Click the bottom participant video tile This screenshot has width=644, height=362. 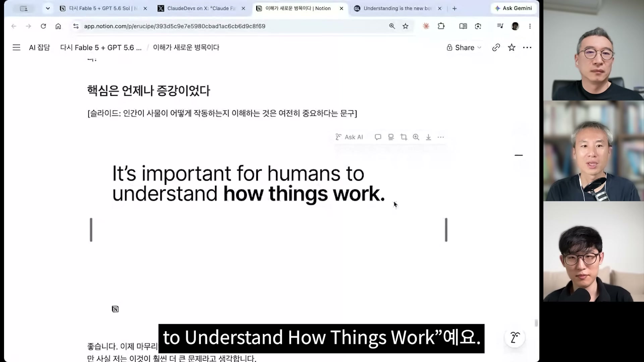[x=593, y=251]
